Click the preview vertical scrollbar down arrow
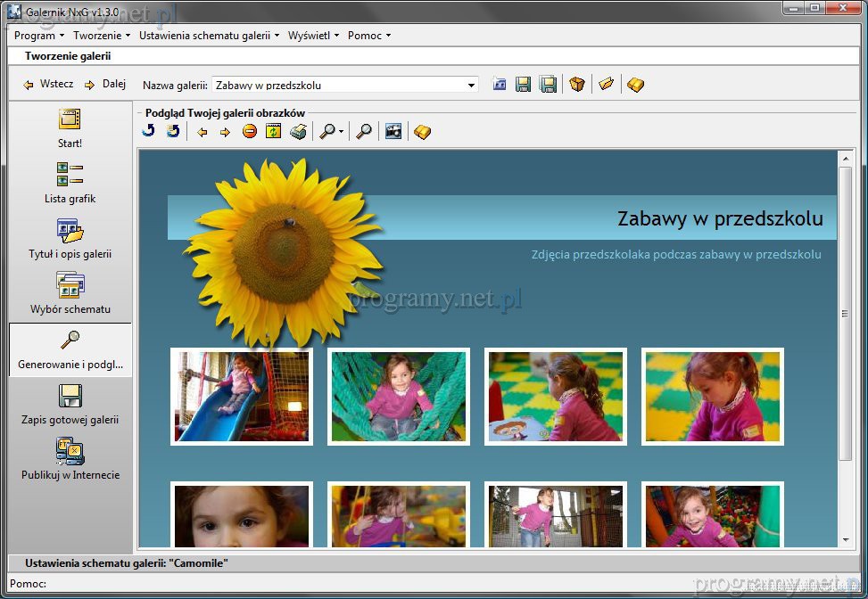 coord(846,539)
